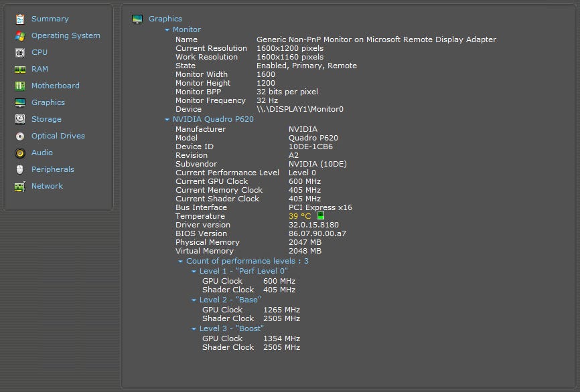The width and height of the screenshot is (580, 392).
Task: Collapse the Monitor section
Action: click(167, 30)
